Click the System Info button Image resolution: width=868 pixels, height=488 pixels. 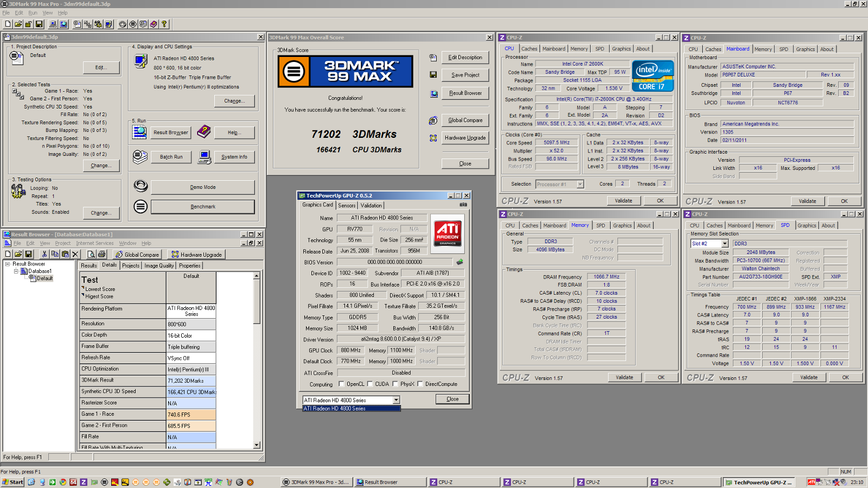[x=234, y=157]
